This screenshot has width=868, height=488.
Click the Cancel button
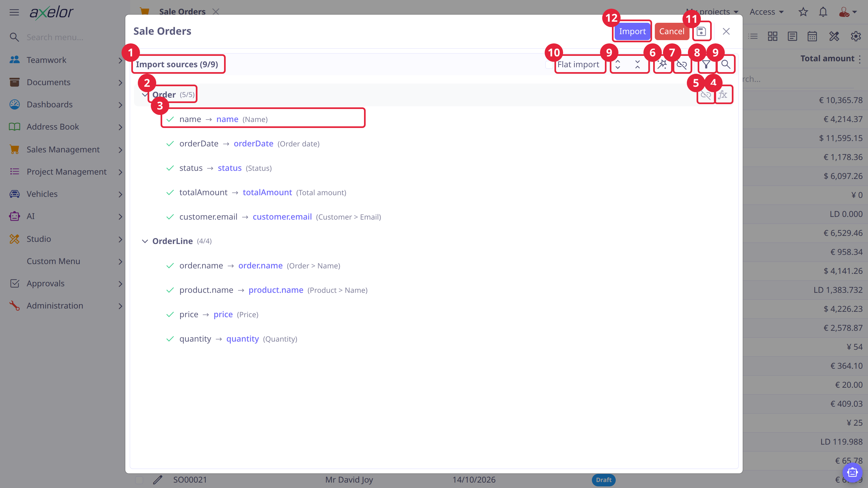coord(672,31)
